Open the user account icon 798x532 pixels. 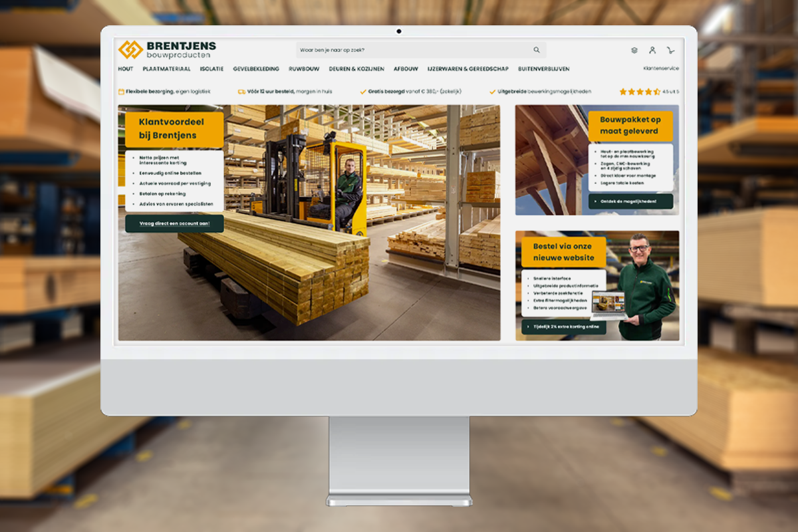652,50
